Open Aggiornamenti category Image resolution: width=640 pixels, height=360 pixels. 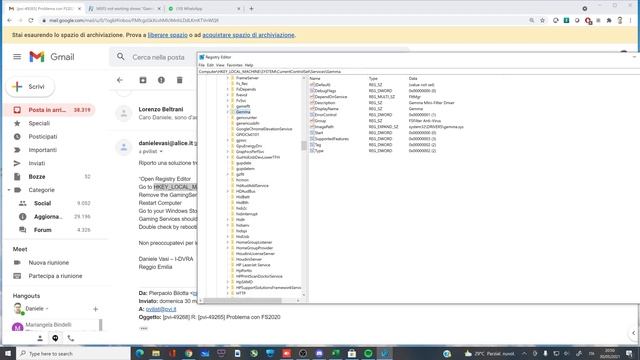pos(48,217)
